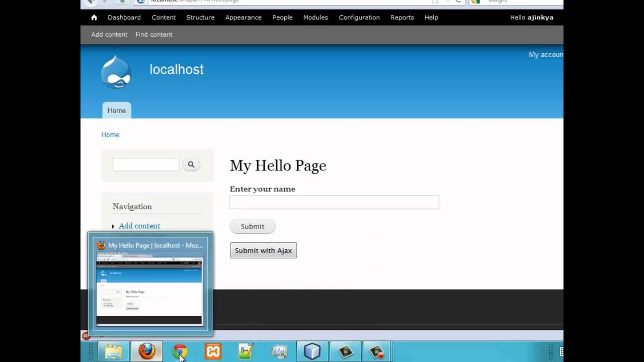Click the Firefox window preview thumbnail
644x362 pixels.
pyautogui.click(x=149, y=290)
